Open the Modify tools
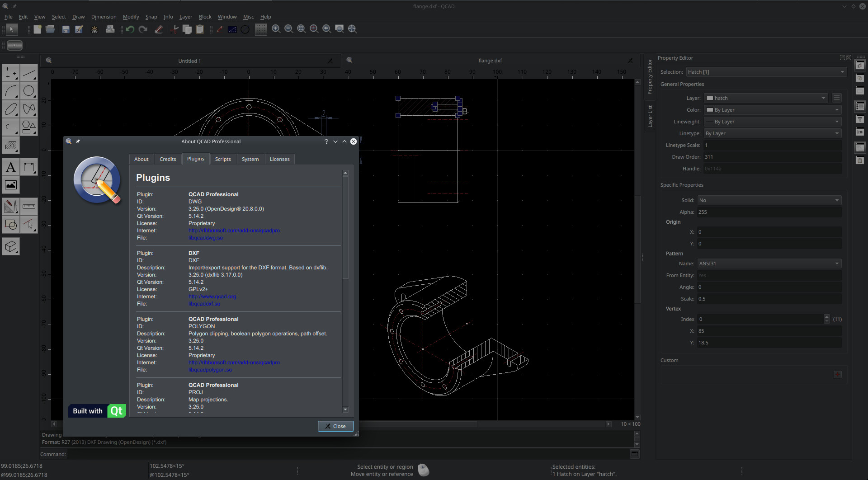 click(11, 207)
